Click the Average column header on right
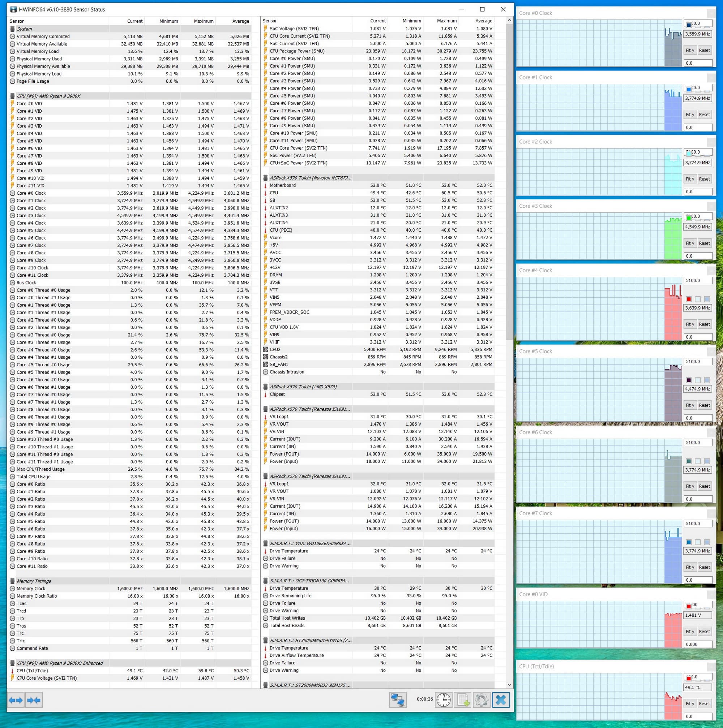 tap(483, 21)
